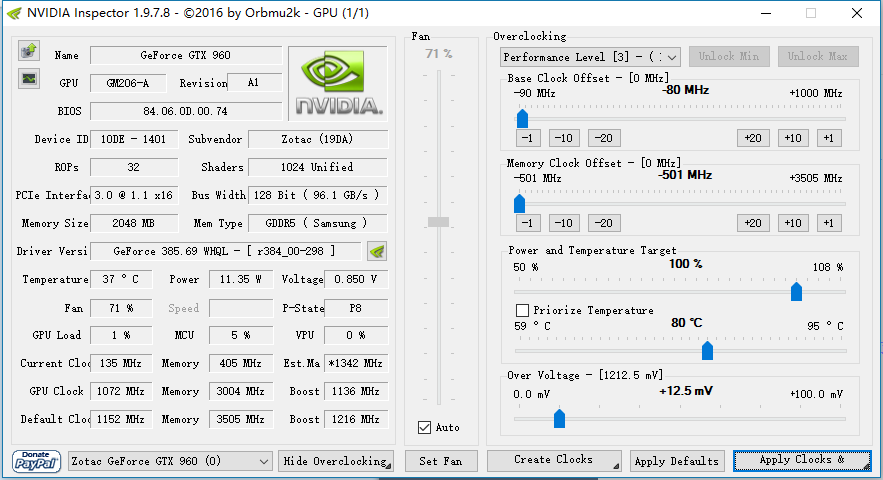
Task: Click the Donate PayPal button
Action: click(36, 461)
